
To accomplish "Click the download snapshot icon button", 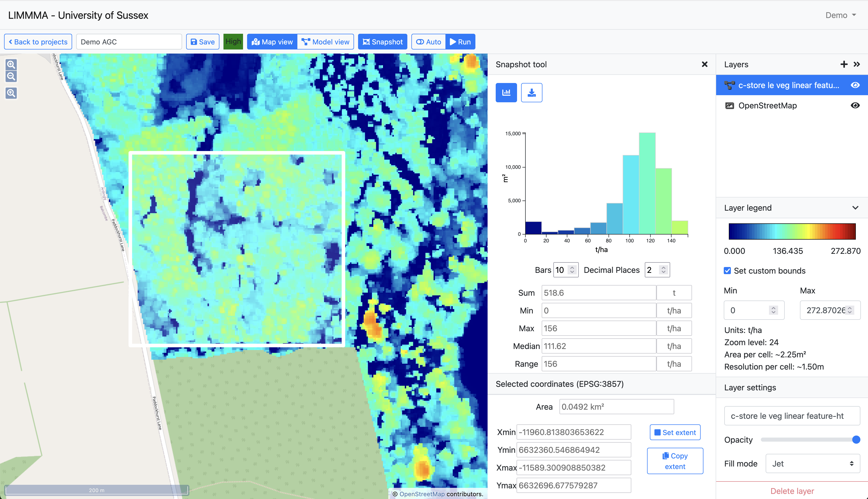I will (531, 93).
